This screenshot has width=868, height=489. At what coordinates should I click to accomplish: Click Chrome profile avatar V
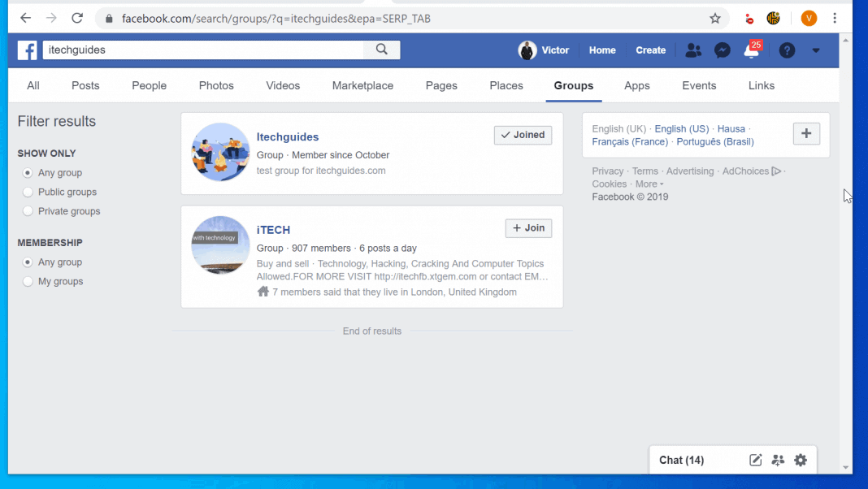809,18
